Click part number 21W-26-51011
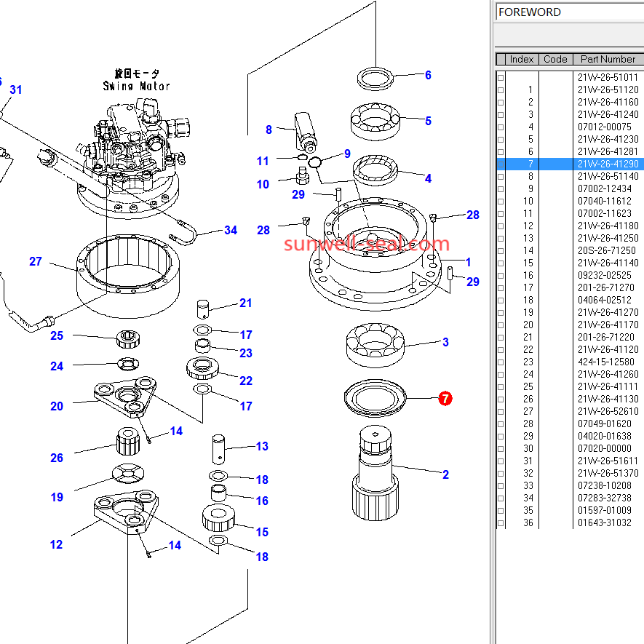 click(x=607, y=78)
